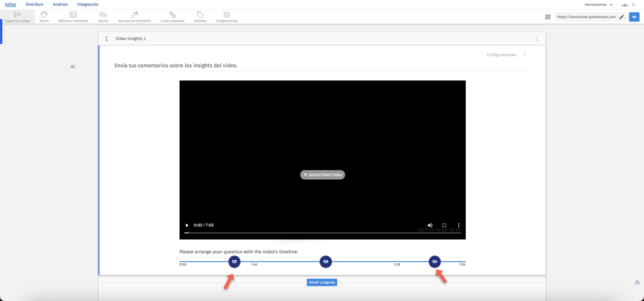The image size is (644, 301).
Task: Open Biblioteca multimedia
Action: [73, 17]
